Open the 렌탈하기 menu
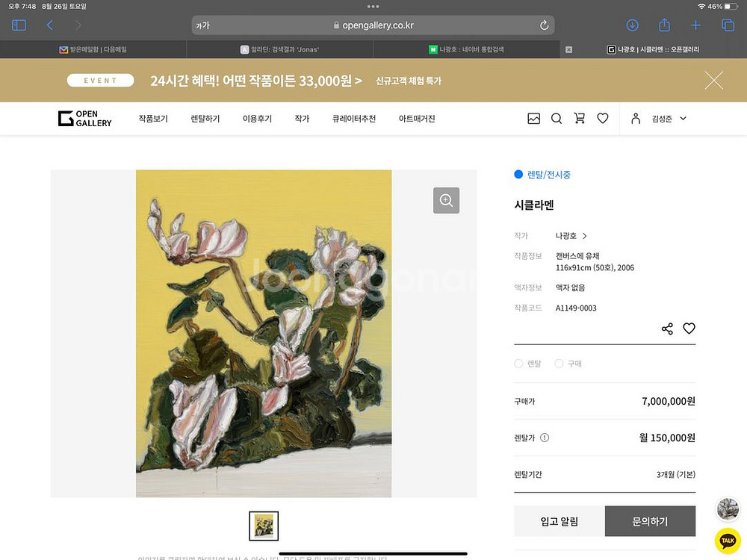 [x=205, y=119]
